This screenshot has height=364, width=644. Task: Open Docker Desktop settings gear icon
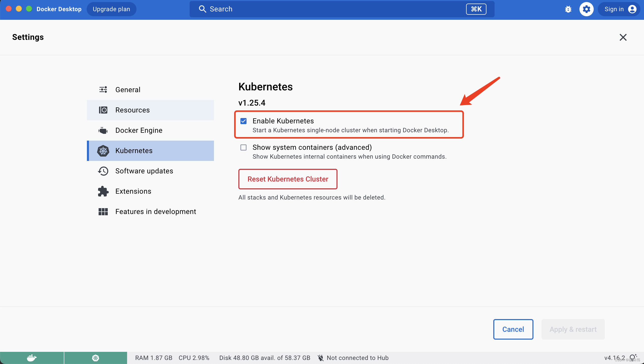pos(586,9)
